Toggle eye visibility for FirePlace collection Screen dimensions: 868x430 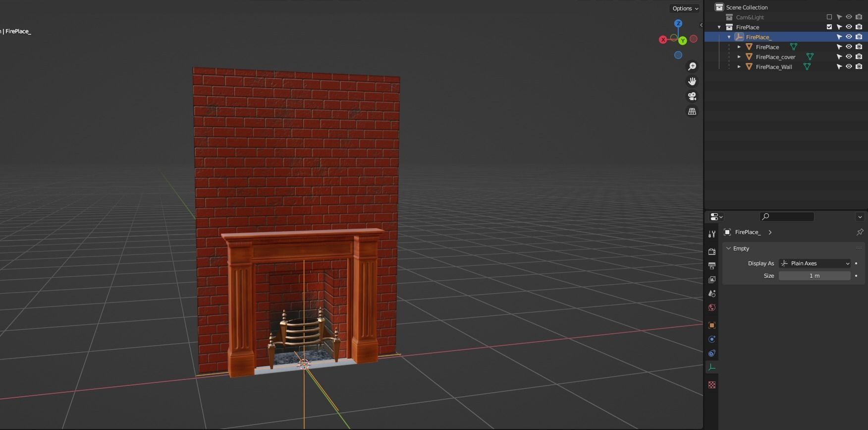tap(849, 27)
